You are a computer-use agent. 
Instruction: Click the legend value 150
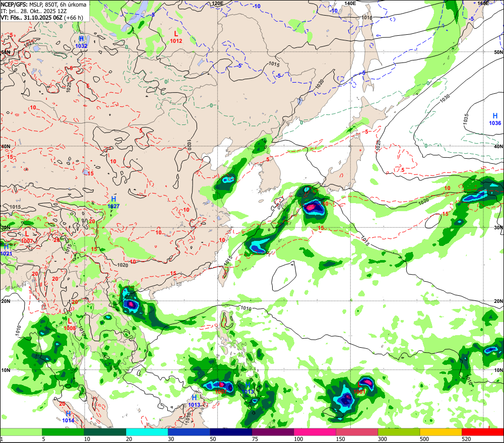[x=340, y=439]
